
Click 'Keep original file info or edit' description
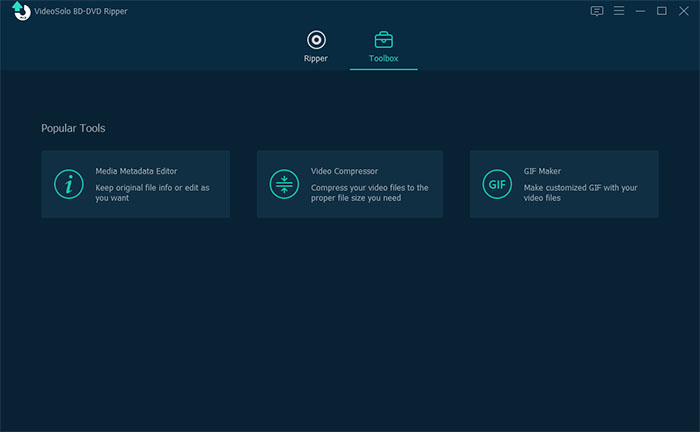pos(152,193)
